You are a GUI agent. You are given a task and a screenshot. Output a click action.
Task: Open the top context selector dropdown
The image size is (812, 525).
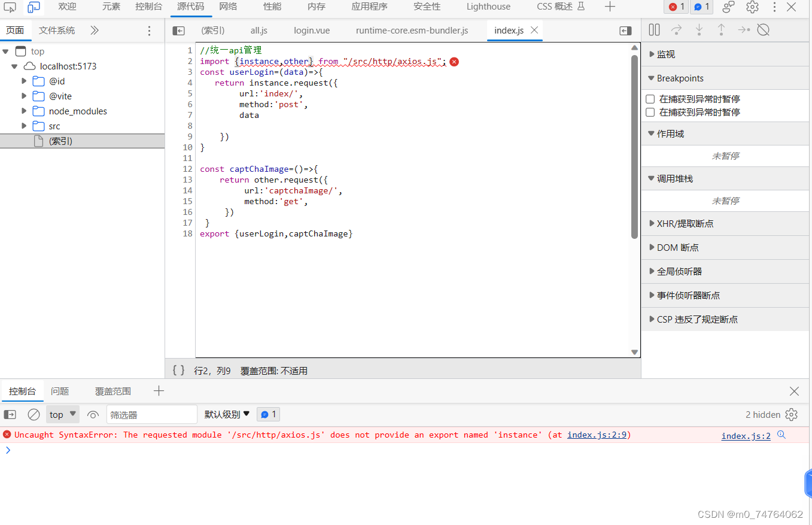tap(63, 414)
